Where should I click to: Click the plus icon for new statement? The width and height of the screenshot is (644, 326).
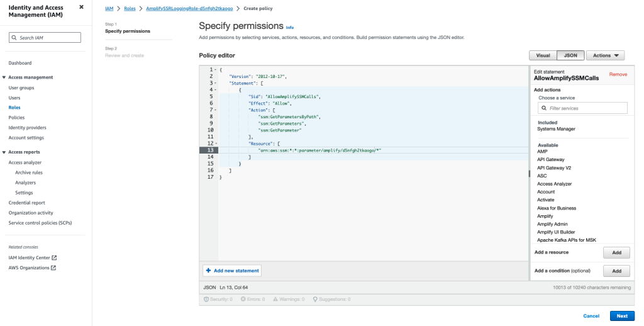pyautogui.click(x=208, y=271)
